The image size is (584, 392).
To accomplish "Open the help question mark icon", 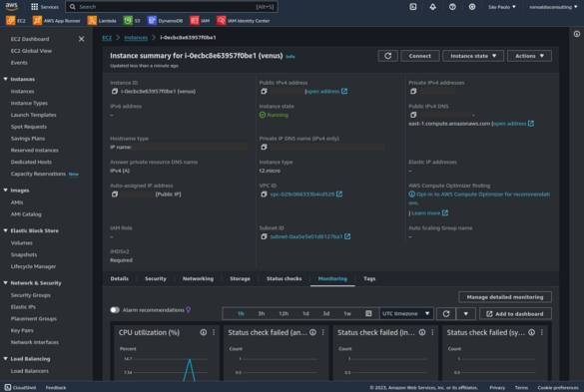I will click(452, 7).
